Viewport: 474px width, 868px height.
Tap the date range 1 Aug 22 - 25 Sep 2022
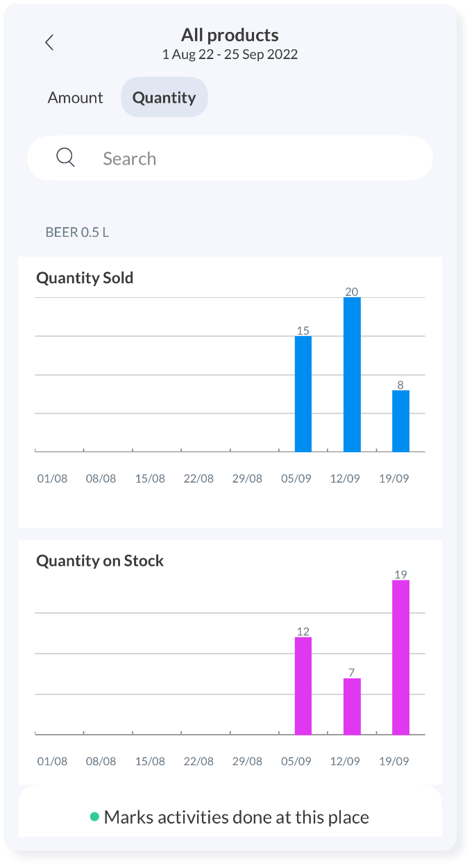[230, 55]
